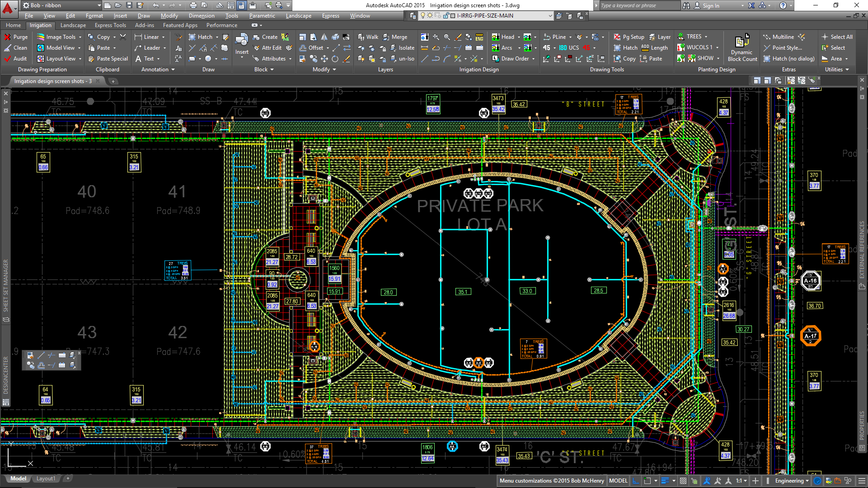Open the status bar customization menu icon
Screen dimensions: 868x488
pos(861,481)
